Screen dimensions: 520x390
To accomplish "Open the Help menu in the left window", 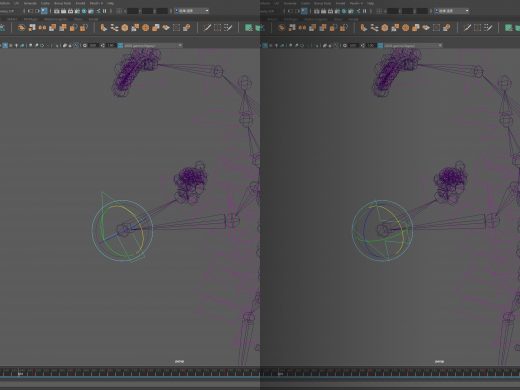I will coord(110,3).
